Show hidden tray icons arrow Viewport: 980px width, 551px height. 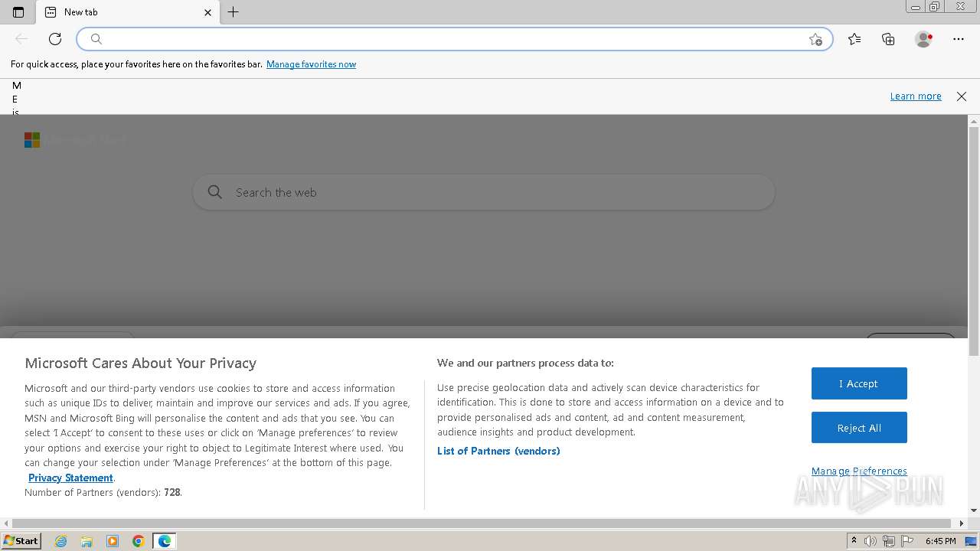pyautogui.click(x=854, y=541)
